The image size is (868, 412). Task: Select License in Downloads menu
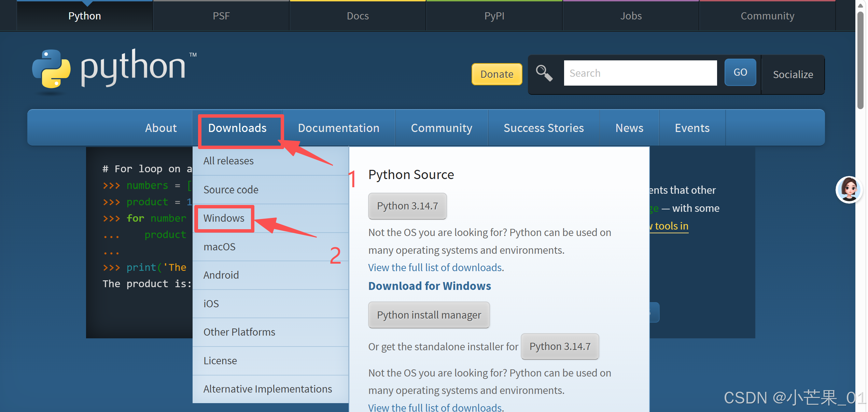[x=270, y=361]
